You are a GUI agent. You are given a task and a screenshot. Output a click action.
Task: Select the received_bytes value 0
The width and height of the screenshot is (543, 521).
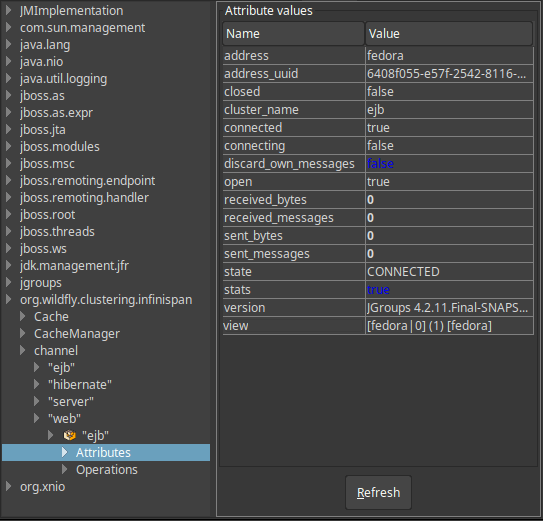coord(449,200)
